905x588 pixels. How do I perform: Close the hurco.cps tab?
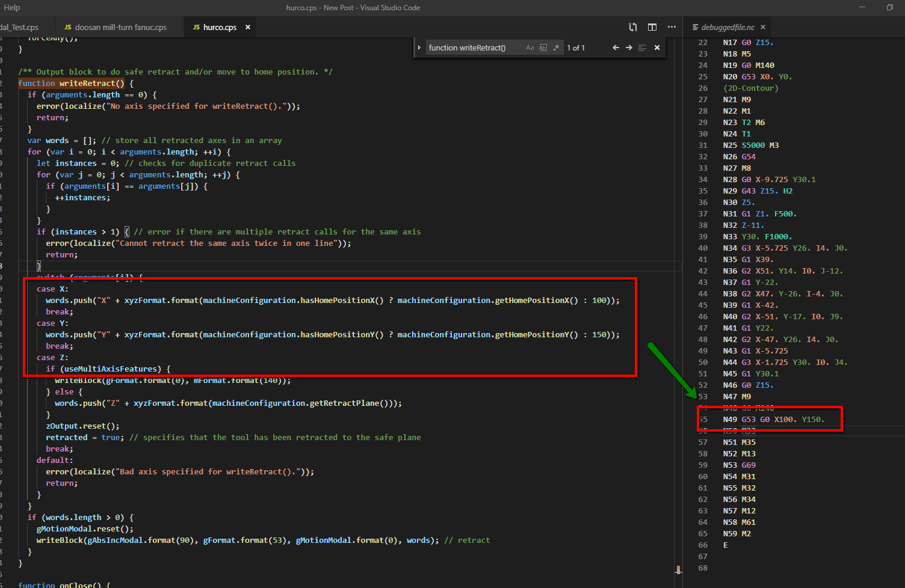click(x=247, y=27)
